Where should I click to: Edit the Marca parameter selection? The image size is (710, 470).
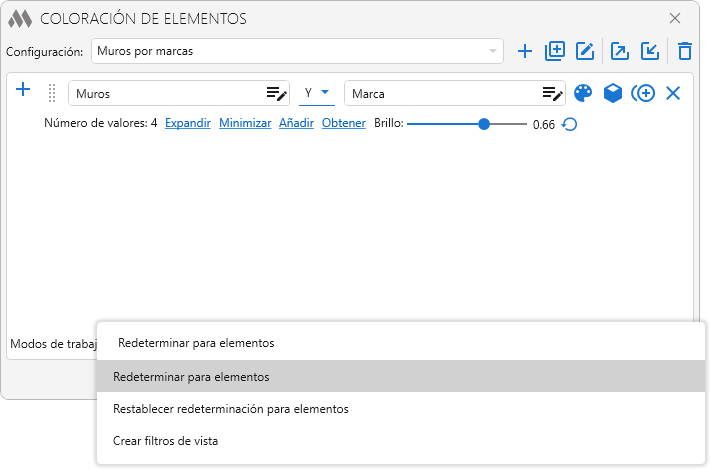[552, 93]
